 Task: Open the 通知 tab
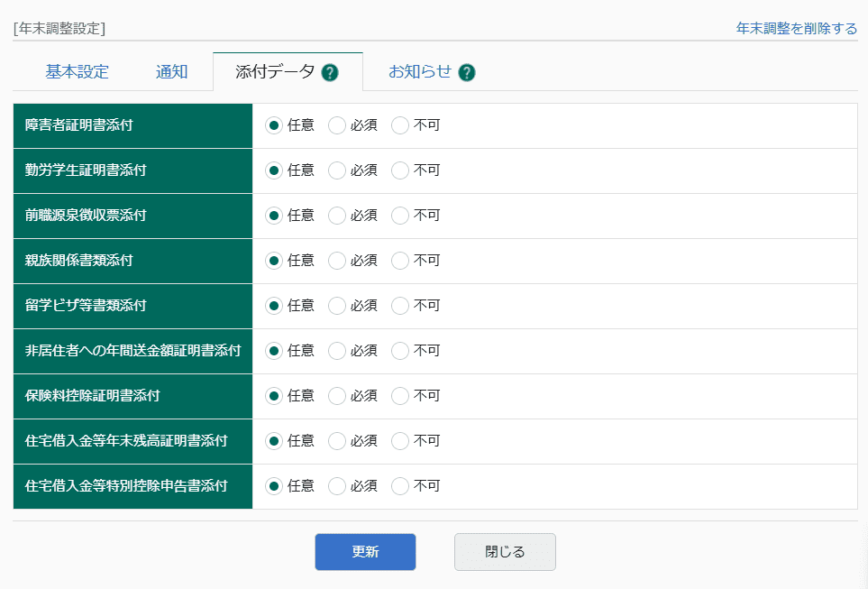(x=171, y=72)
